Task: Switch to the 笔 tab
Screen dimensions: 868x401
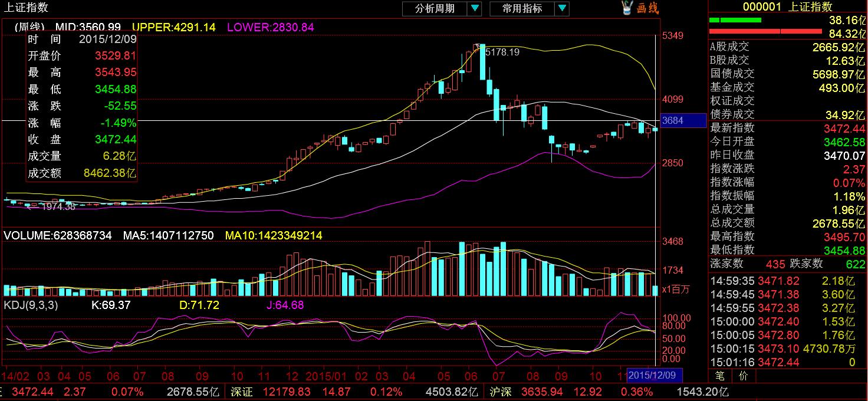Action: (x=720, y=376)
